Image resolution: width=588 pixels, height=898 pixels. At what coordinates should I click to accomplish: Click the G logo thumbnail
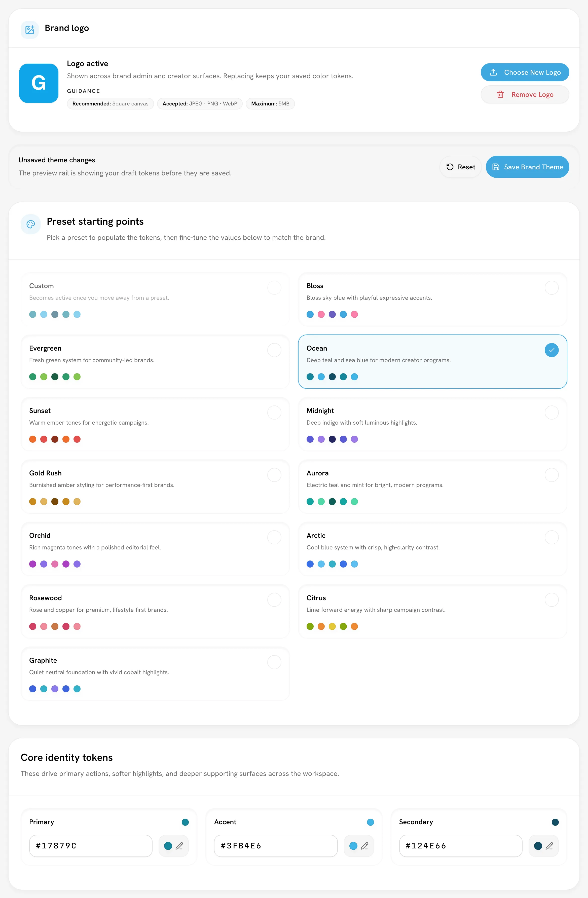(x=39, y=83)
